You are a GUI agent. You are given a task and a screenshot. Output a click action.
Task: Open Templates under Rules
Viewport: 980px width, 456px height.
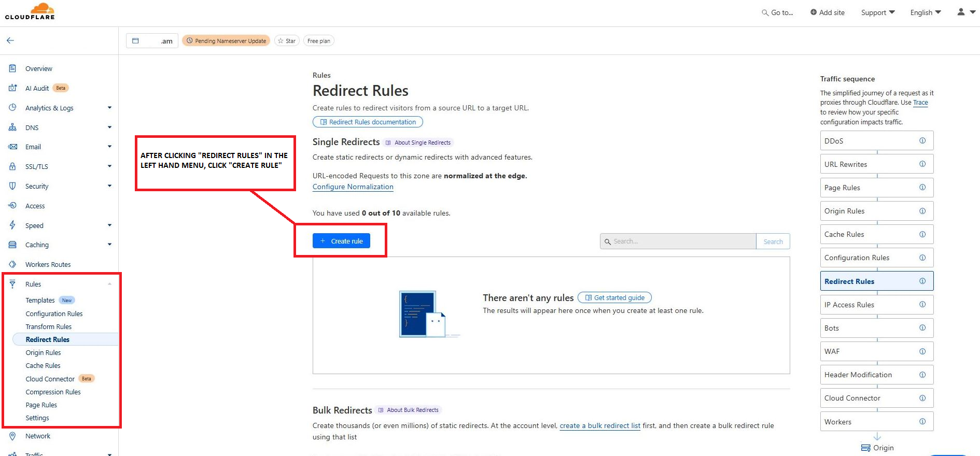coord(40,300)
